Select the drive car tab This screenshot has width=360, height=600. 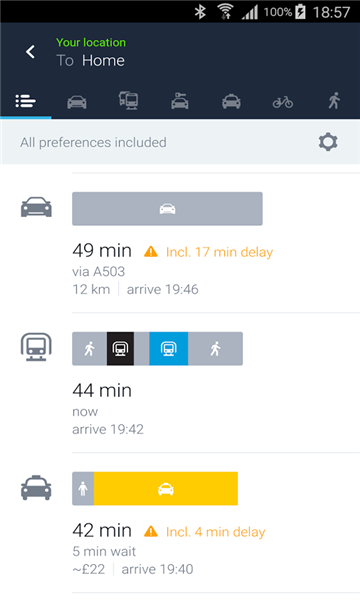coord(77,101)
